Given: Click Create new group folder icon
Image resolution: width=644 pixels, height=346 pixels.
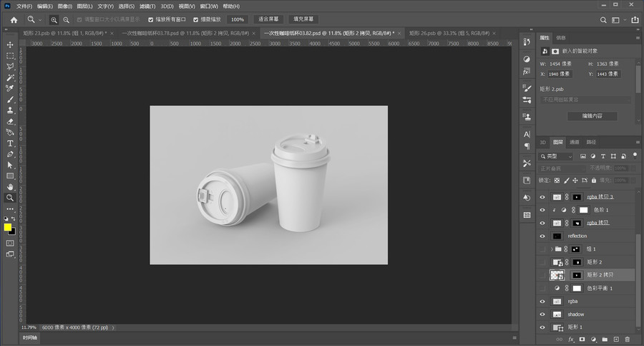Looking at the screenshot, I should (605, 340).
